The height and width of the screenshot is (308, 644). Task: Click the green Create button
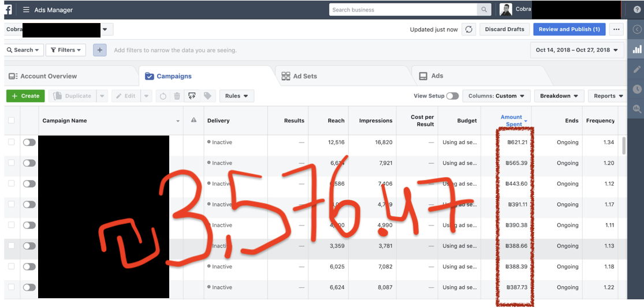25,96
